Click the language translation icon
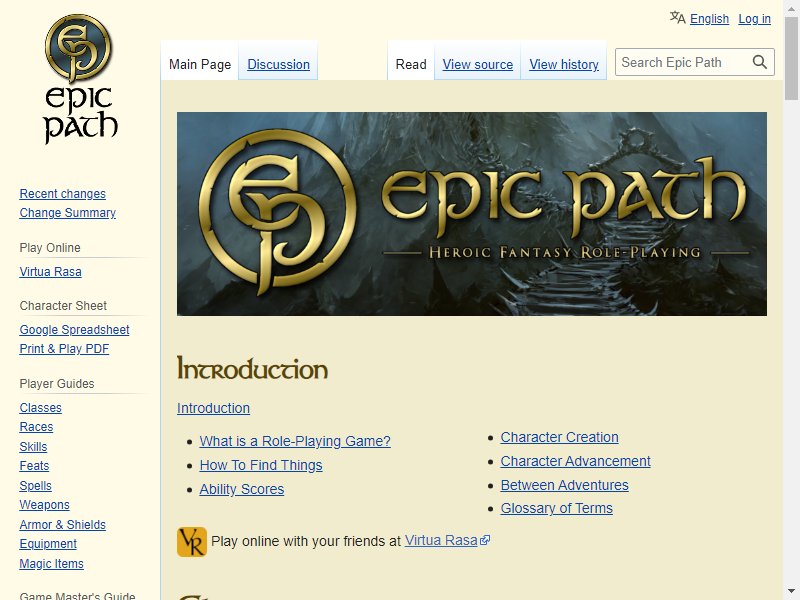The image size is (800, 600). (678, 18)
